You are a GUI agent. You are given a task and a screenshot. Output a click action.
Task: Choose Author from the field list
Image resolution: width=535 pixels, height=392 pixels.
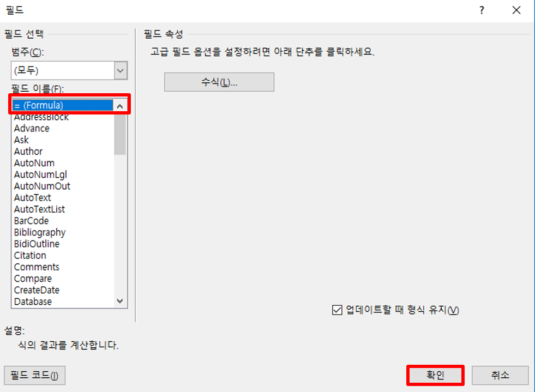point(28,152)
